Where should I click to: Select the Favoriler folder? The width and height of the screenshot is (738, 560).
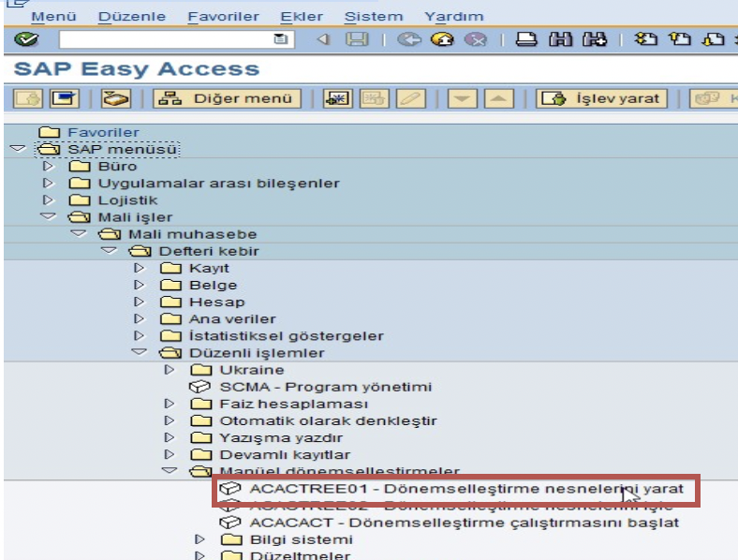[103, 133]
